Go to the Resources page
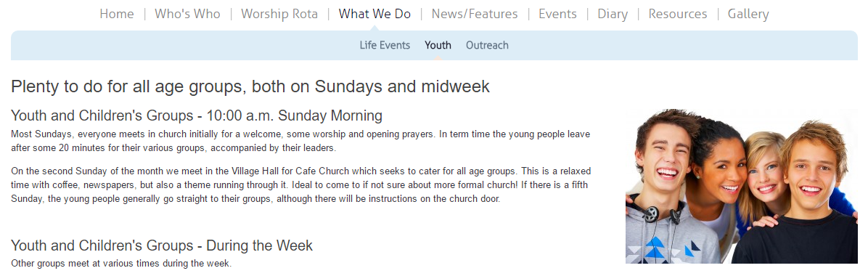Screen dimensions: 868x276 (678, 14)
